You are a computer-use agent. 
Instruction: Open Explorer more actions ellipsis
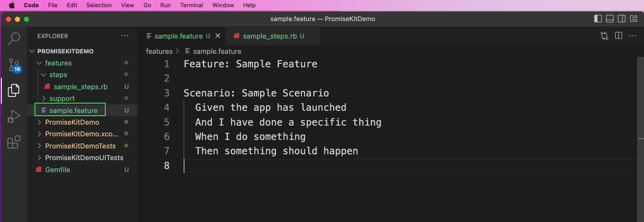click(x=125, y=36)
